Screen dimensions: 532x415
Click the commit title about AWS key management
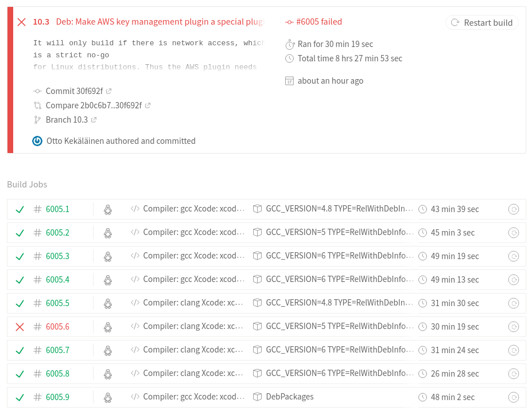(x=160, y=22)
